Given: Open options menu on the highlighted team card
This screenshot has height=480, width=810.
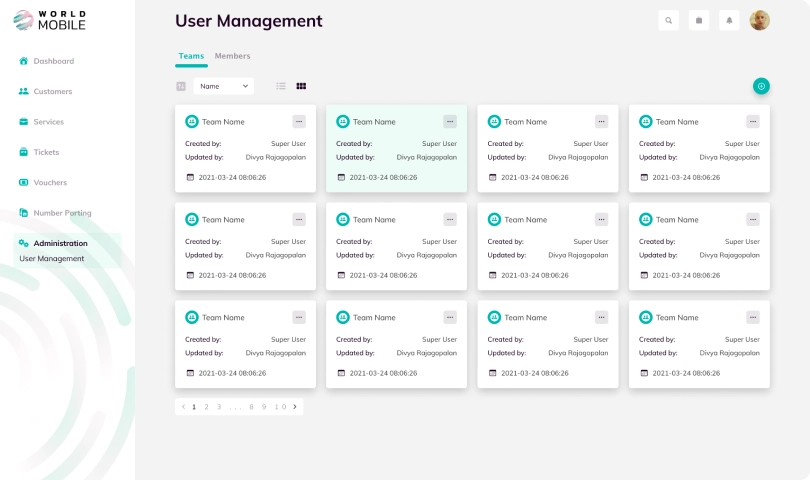Looking at the screenshot, I should point(450,121).
